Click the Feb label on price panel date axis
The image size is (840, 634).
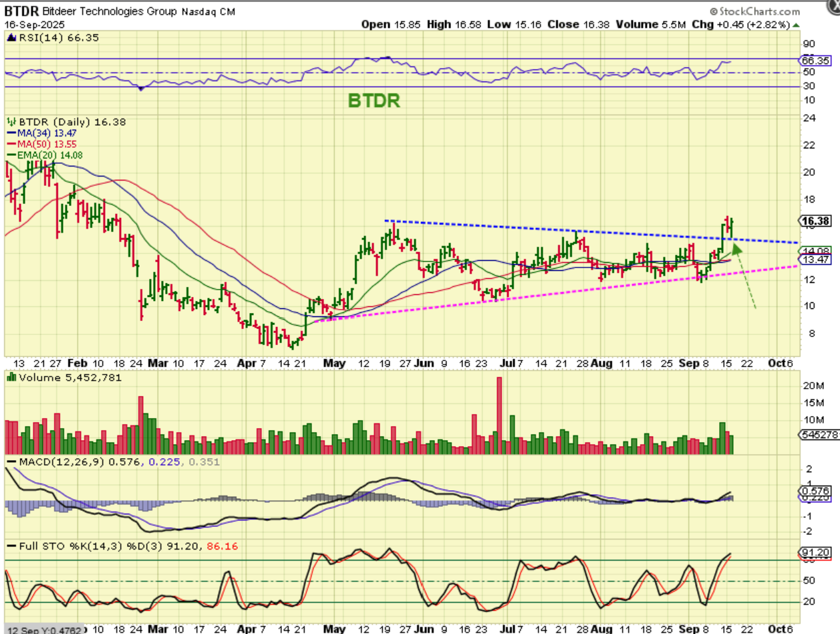coord(78,363)
